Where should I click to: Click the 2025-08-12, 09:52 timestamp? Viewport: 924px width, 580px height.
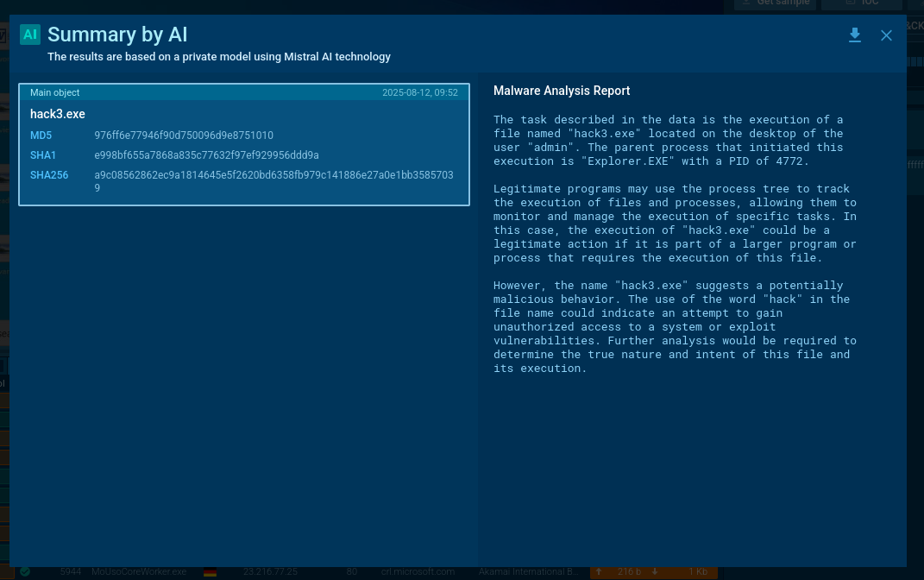(x=420, y=92)
